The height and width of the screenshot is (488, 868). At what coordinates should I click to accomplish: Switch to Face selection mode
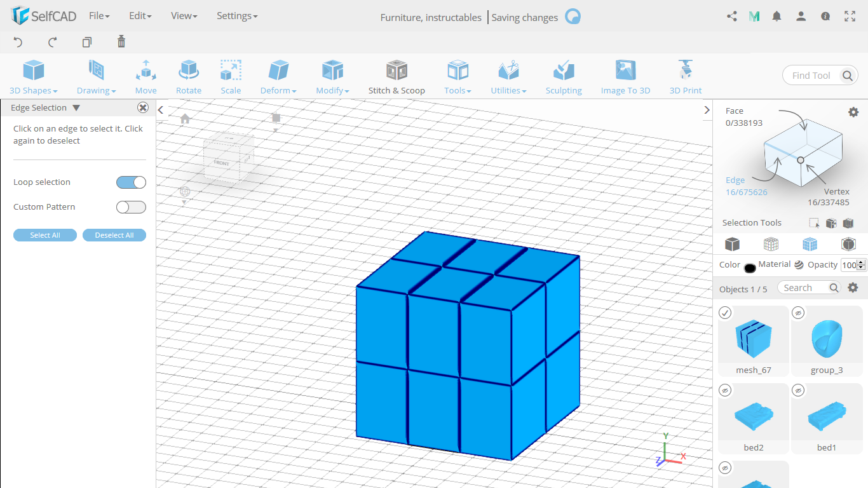coord(743,117)
